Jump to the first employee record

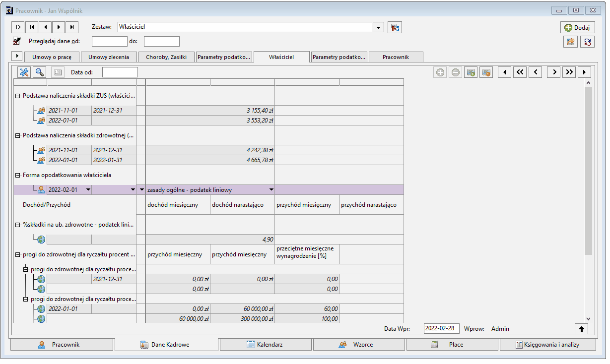pyautogui.click(x=32, y=27)
